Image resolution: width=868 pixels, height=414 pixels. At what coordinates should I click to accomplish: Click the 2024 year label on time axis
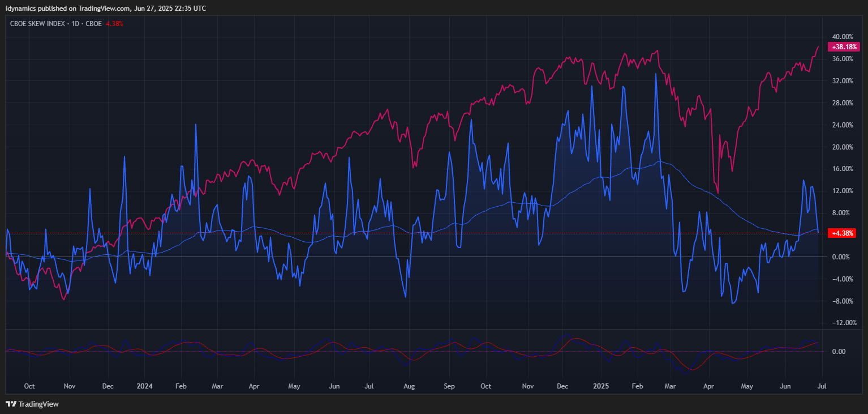[x=145, y=386]
